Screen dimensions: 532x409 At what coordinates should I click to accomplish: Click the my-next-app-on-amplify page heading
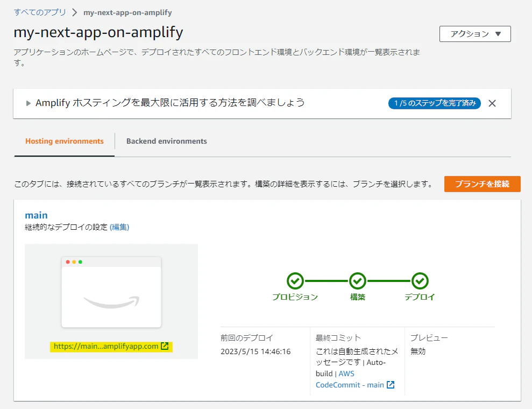[x=98, y=33]
